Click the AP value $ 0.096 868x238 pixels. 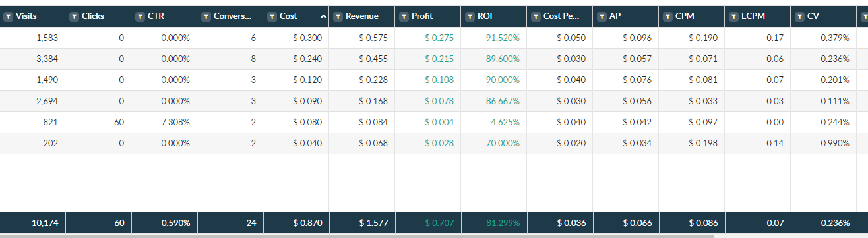637,38
